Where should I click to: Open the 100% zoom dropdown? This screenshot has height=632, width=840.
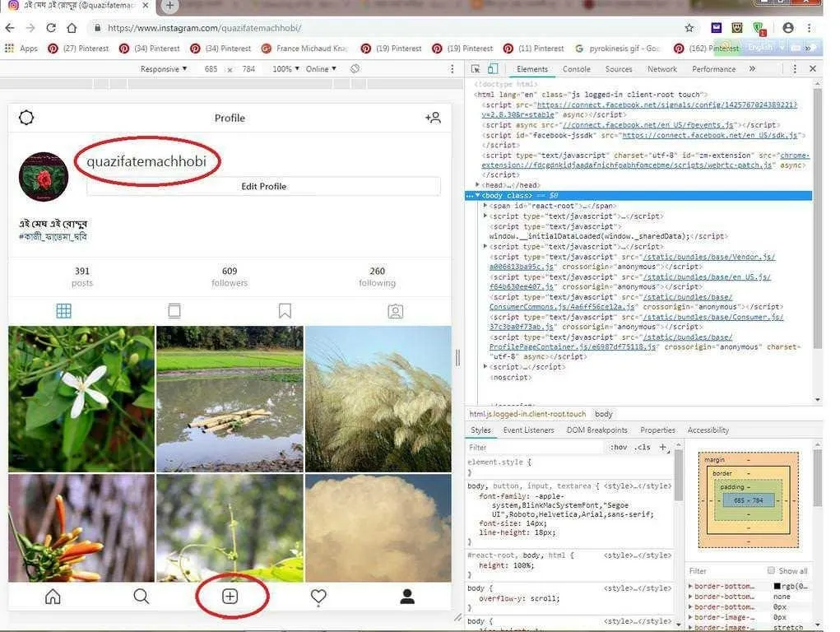coord(285,69)
